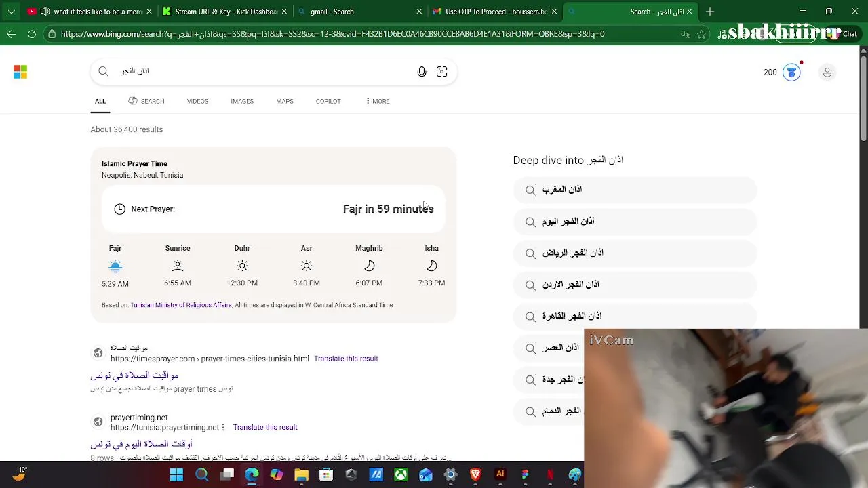Image resolution: width=868 pixels, height=488 pixels.
Task: Open Task View in the taskbar
Action: pyautogui.click(x=226, y=474)
